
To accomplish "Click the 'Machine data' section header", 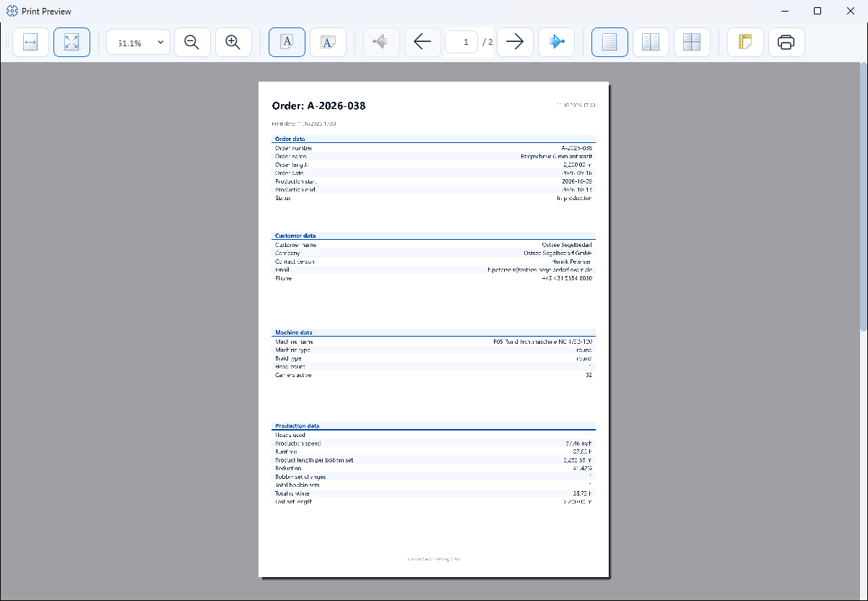I will 293,332.
